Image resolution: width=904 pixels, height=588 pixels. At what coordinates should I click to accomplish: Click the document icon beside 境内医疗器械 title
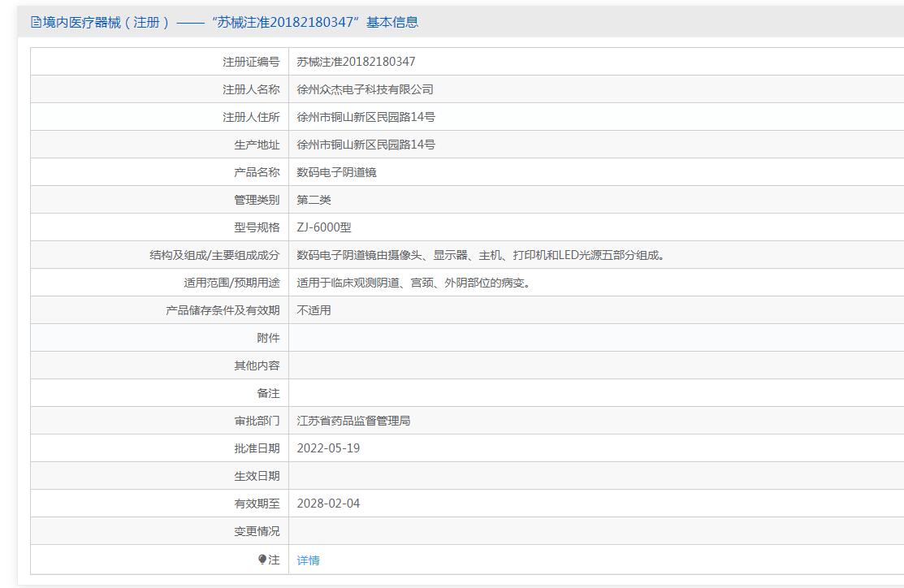[36, 23]
